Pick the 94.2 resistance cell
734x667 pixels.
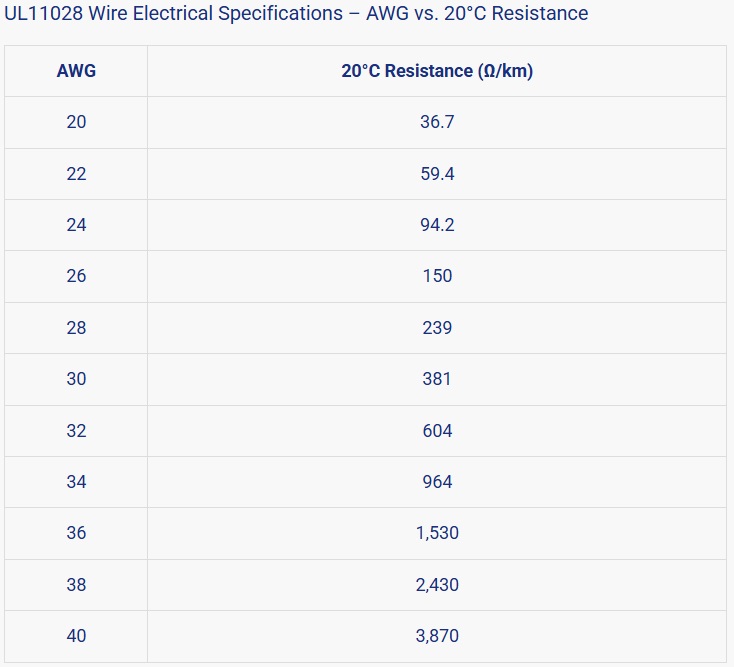point(437,225)
